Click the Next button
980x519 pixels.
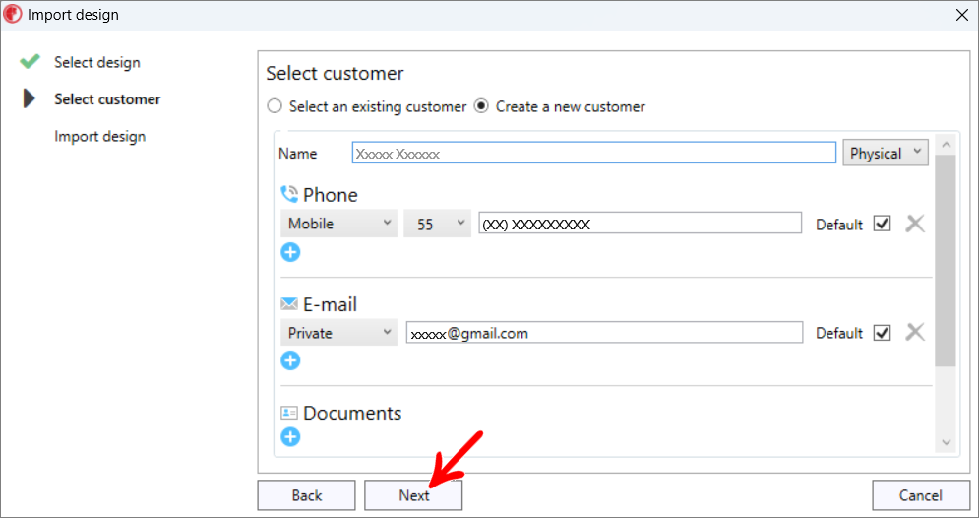click(414, 495)
